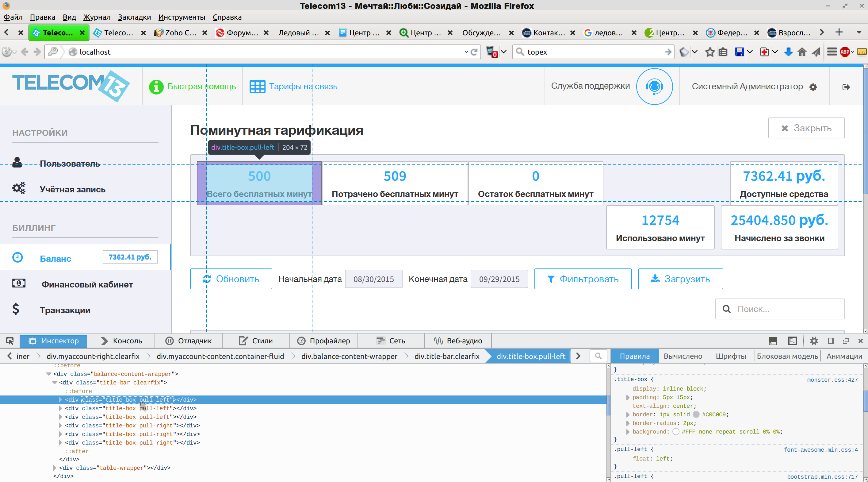Click the Начальная дата input field
Image resolution: width=868 pixels, height=482 pixels.
click(373, 279)
